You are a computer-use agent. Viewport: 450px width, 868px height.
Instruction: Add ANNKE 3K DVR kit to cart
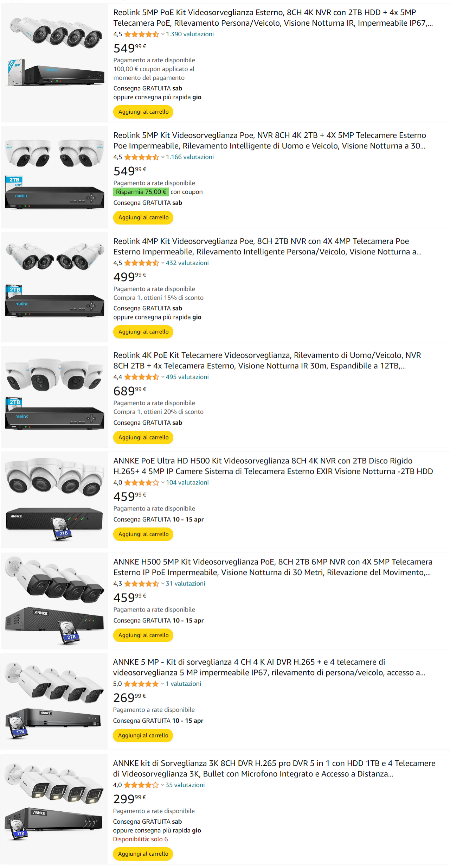tap(143, 854)
